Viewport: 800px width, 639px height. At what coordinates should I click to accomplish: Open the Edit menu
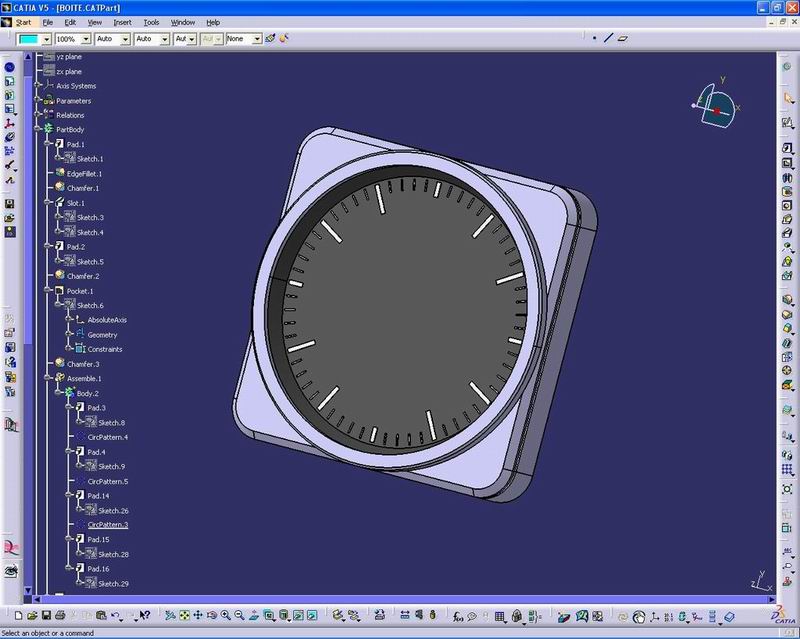[x=70, y=22]
